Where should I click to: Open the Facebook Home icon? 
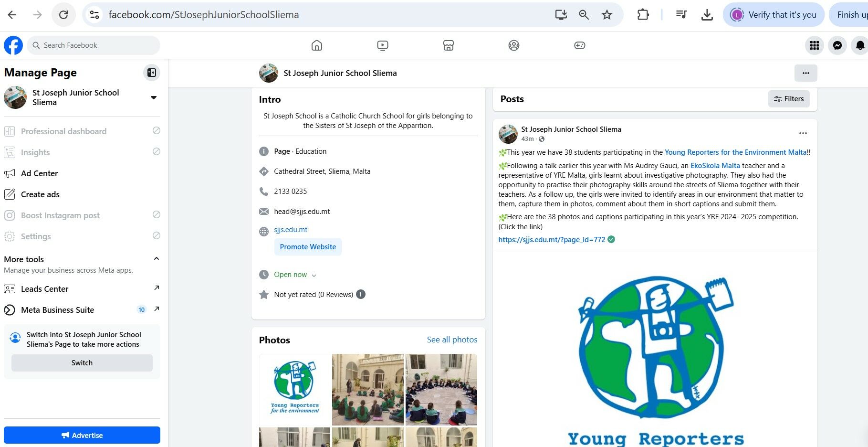pos(317,45)
